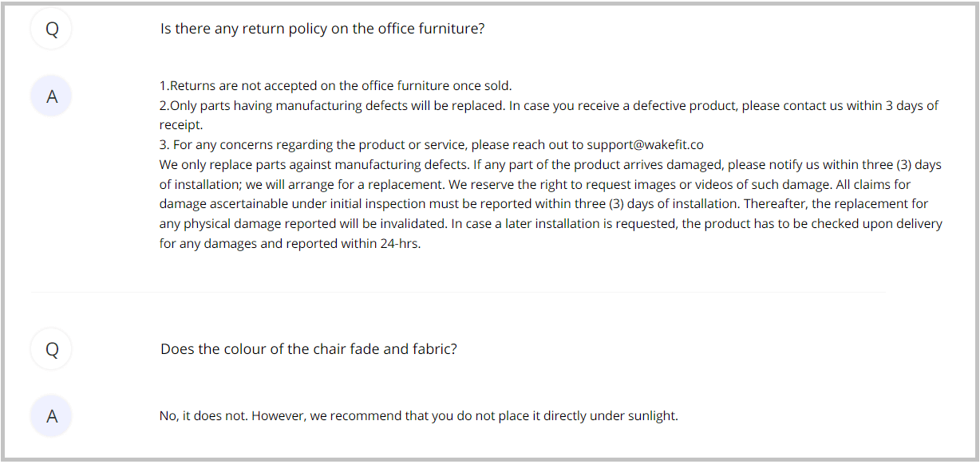The height and width of the screenshot is (464, 980).
Task: Collapse the chair colour fade question
Action: click(x=308, y=349)
